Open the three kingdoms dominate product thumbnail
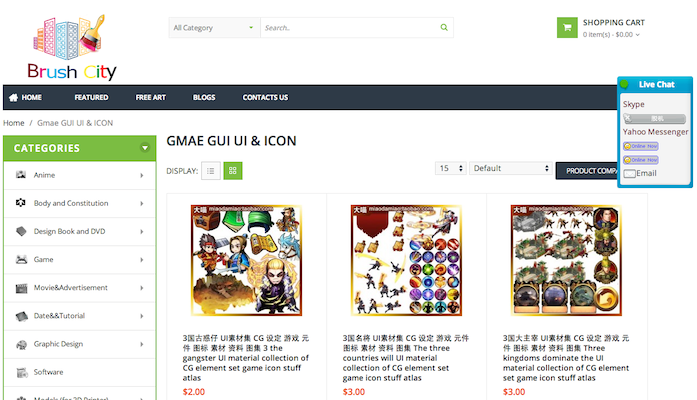Viewport: 697px width, 400px height. point(566,260)
